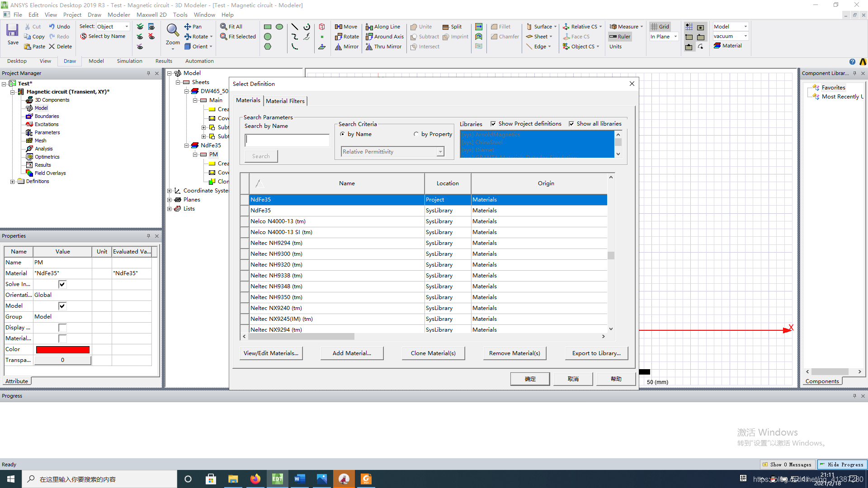This screenshot has height=488, width=868.
Task: Expand the Definitions node in Project Manager
Action: point(13,182)
